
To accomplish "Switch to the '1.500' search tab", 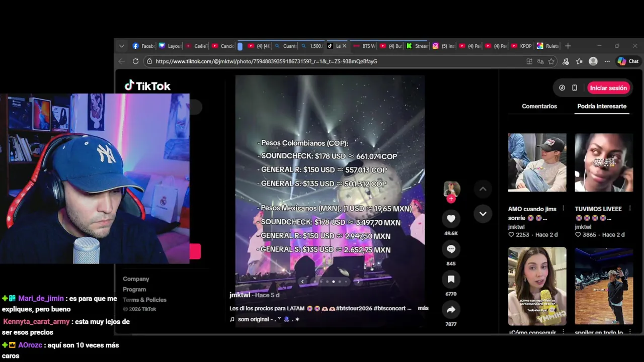I will tap(312, 46).
